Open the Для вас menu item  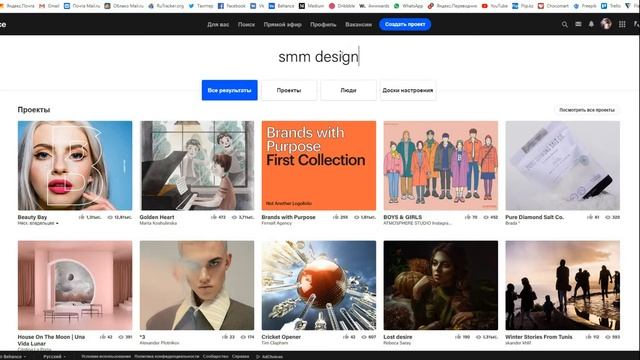click(x=218, y=24)
